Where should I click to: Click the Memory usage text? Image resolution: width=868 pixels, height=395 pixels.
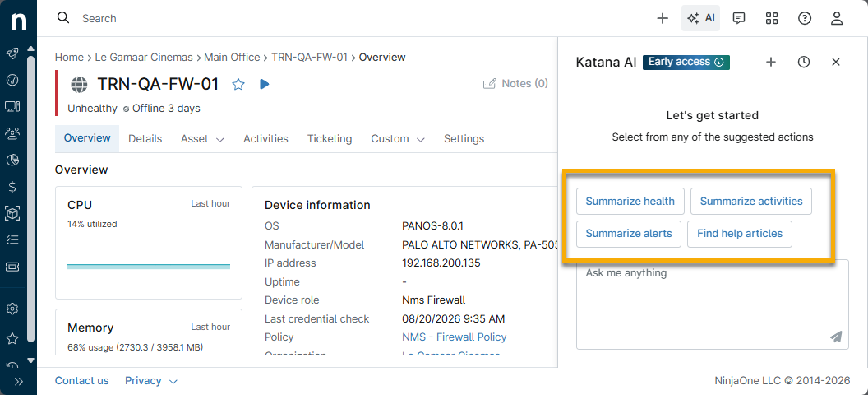tap(135, 347)
